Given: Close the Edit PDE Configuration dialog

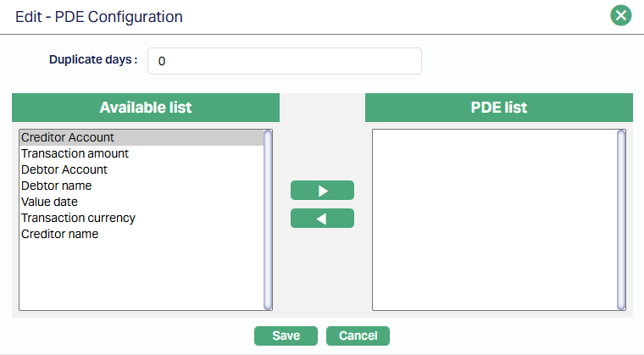Looking at the screenshot, I should [621, 15].
